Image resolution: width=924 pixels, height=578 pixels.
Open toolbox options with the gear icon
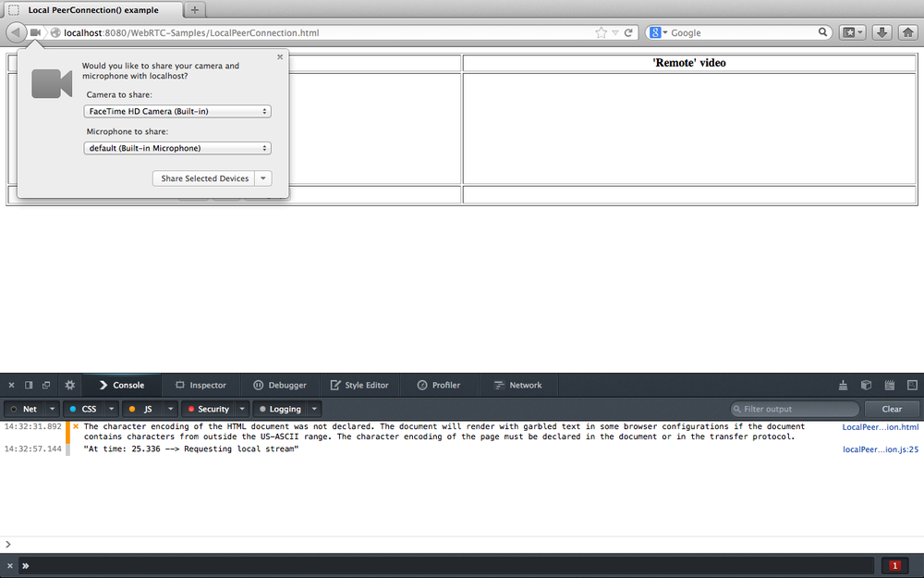point(69,385)
